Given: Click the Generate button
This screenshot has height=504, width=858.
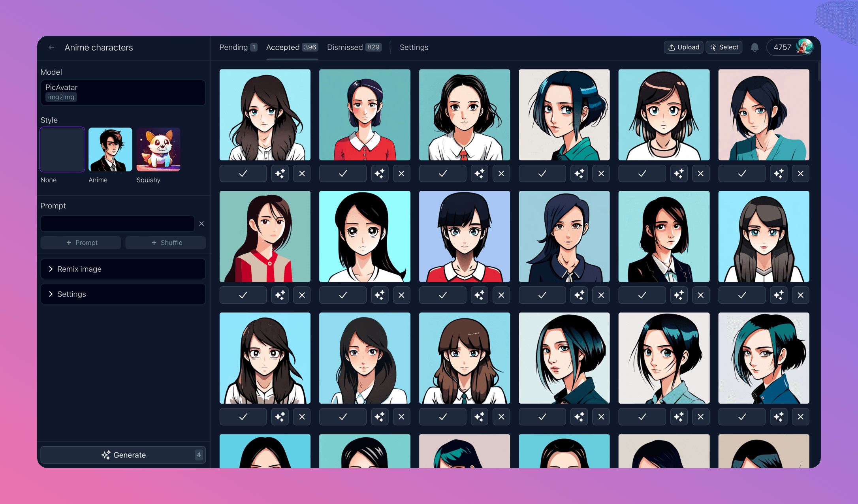Looking at the screenshot, I should pyautogui.click(x=123, y=455).
